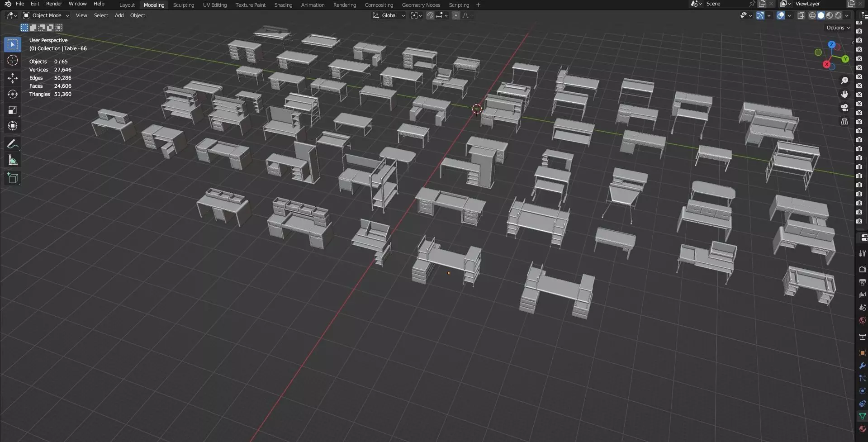The height and width of the screenshot is (442, 868).
Task: Toggle snapping magnet button
Action: click(430, 15)
